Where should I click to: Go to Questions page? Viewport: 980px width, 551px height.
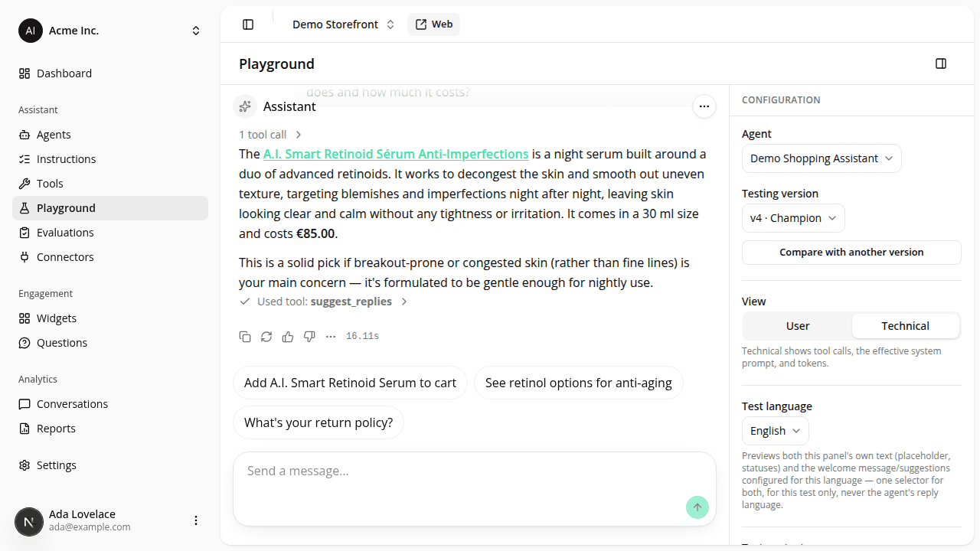coord(110,343)
